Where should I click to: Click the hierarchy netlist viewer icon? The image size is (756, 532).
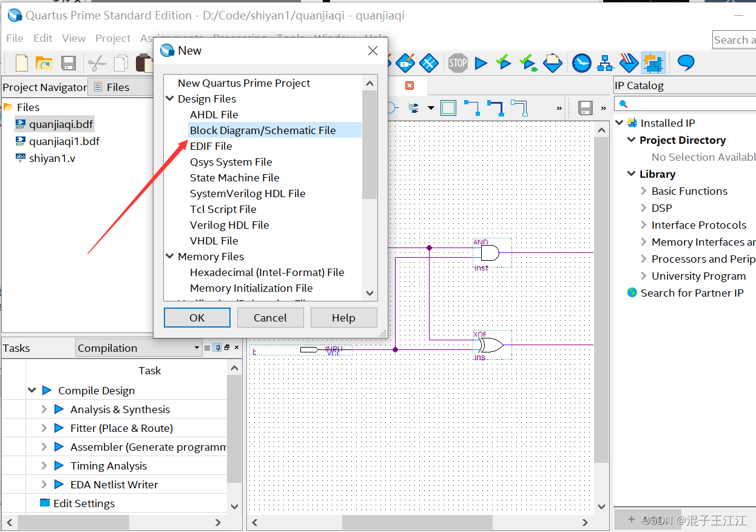point(606,62)
